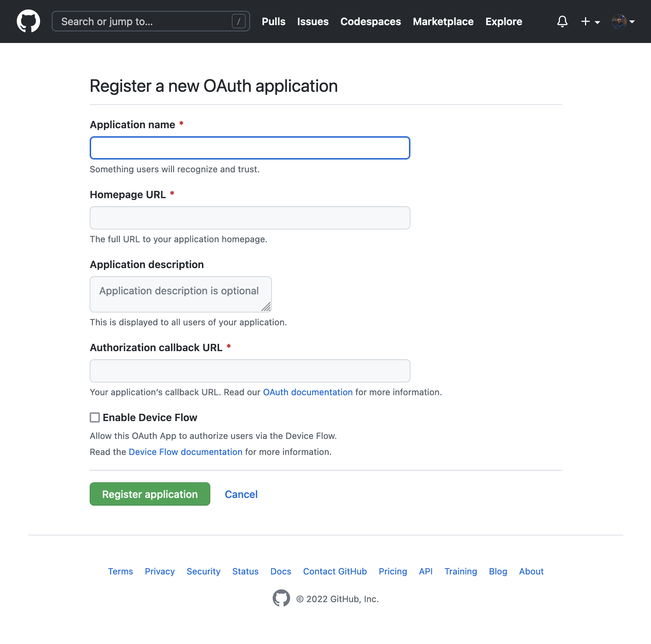Click the Authorization callback URL field

pos(250,371)
